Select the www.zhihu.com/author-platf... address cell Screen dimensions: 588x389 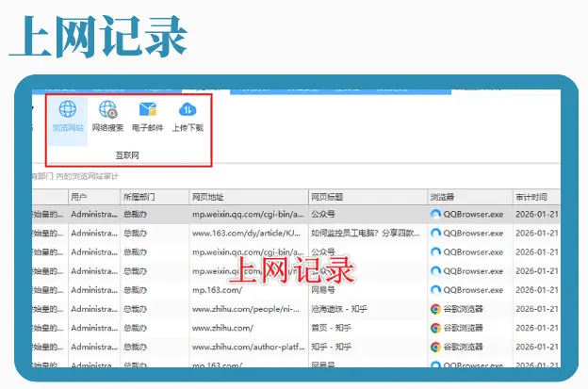[248, 347]
